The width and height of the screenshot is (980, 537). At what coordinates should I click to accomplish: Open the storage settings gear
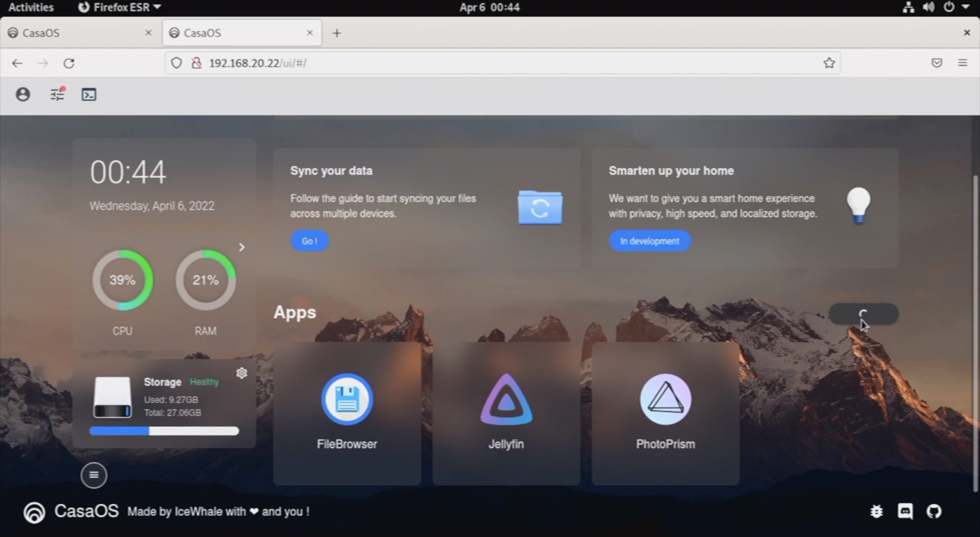click(242, 373)
